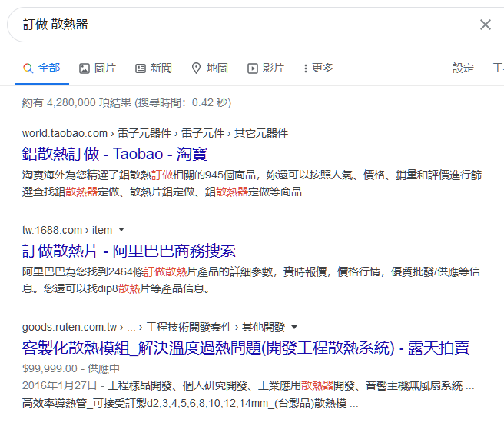Open 設定 search settings
This screenshot has height=423, width=504.
[x=463, y=68]
